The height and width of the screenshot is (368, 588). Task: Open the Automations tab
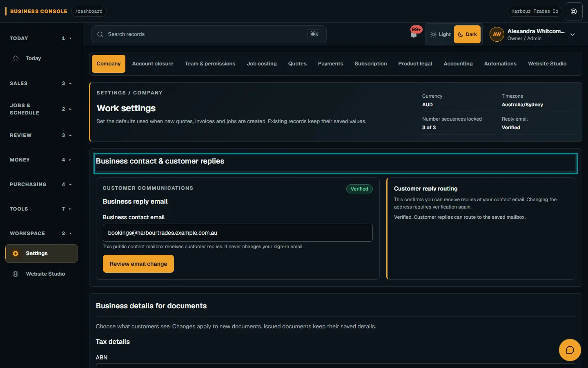500,64
